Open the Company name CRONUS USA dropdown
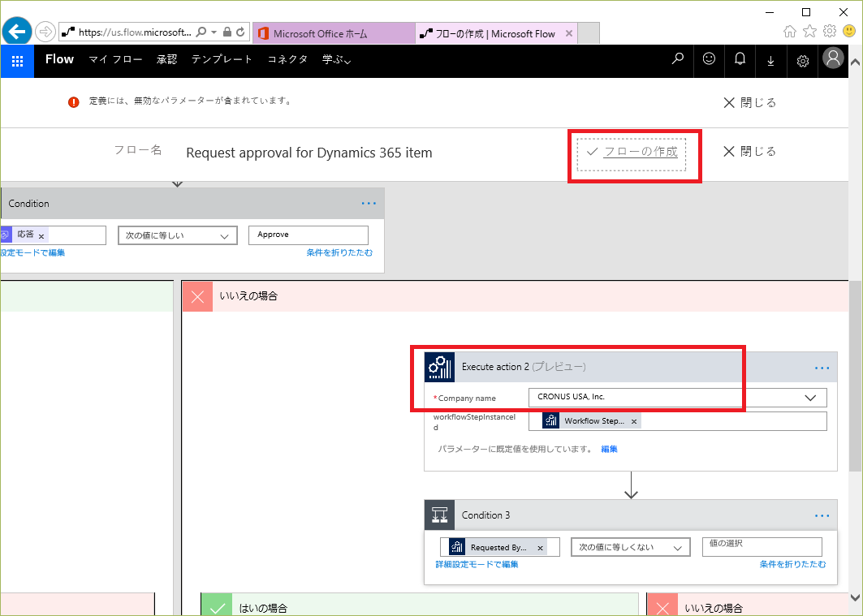Viewport: 863px width, 616px height. tap(678, 397)
